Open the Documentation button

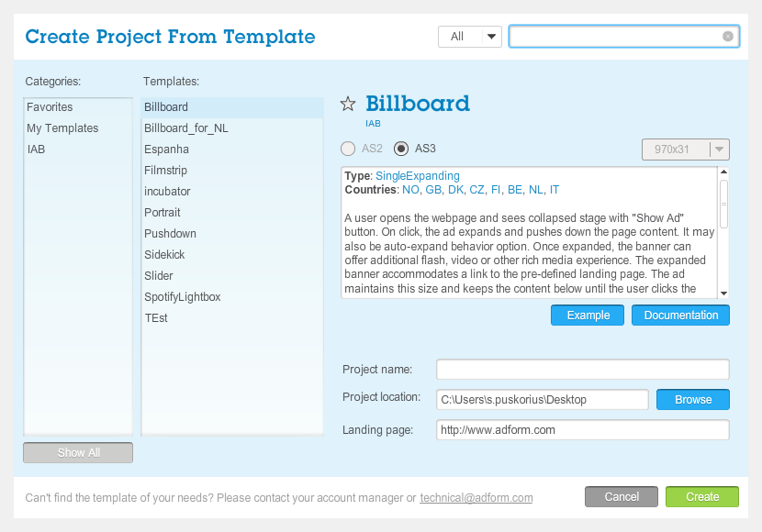point(680,315)
